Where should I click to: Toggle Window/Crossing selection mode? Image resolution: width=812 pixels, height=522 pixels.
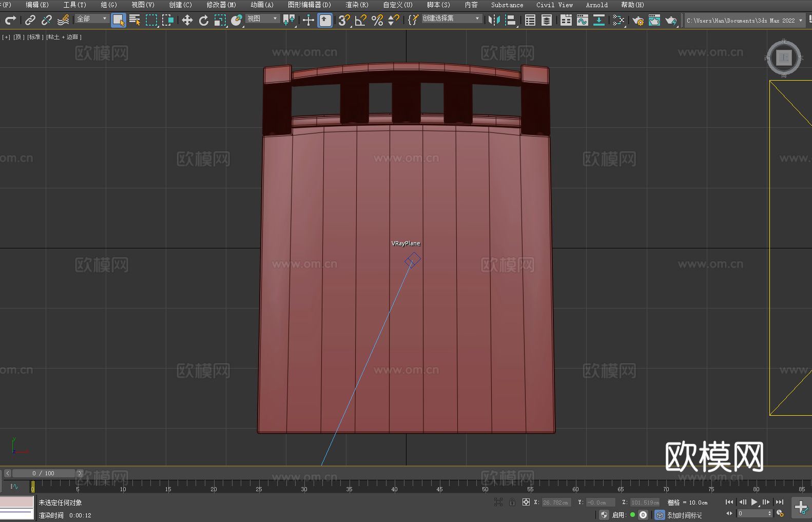click(x=168, y=21)
